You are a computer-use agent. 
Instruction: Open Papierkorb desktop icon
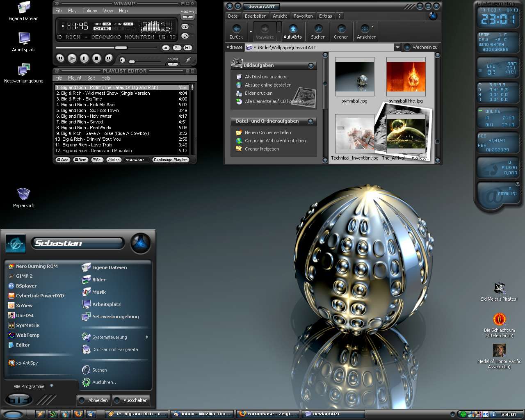(x=23, y=197)
